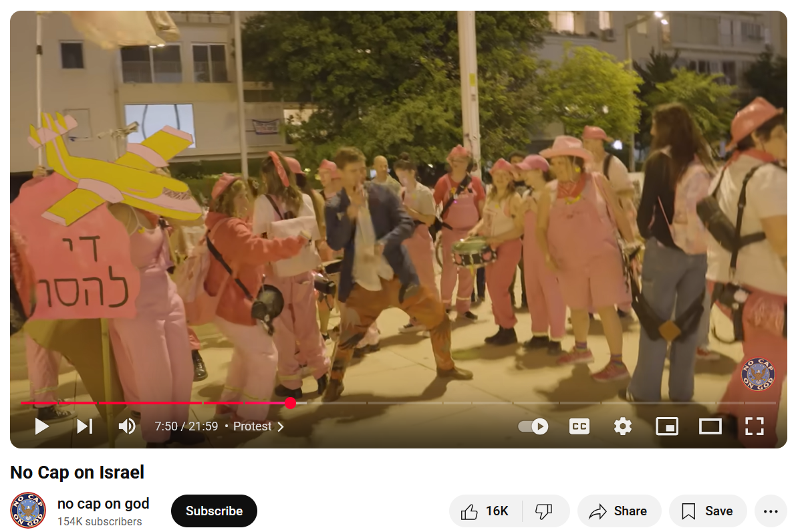The image size is (800, 532).
Task: Visit the no cap on god channel name
Action: tap(103, 503)
